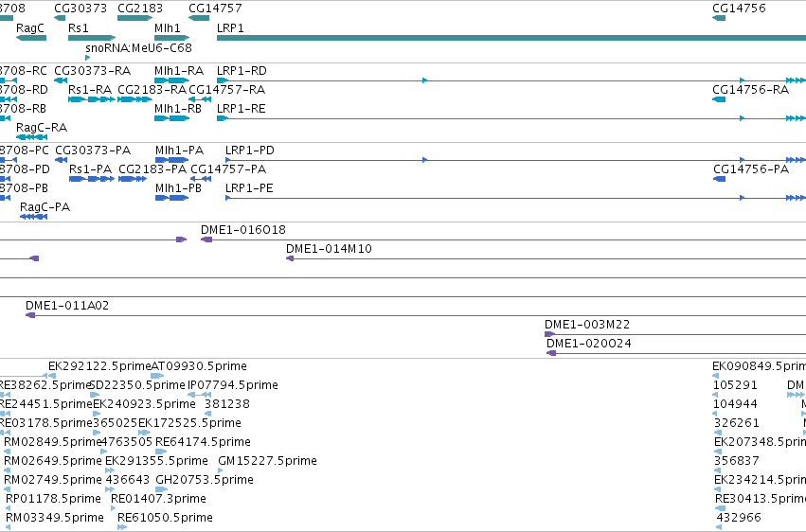Click the CG30373-RA transcript label
This screenshot has height=532, width=806.
[92, 70]
